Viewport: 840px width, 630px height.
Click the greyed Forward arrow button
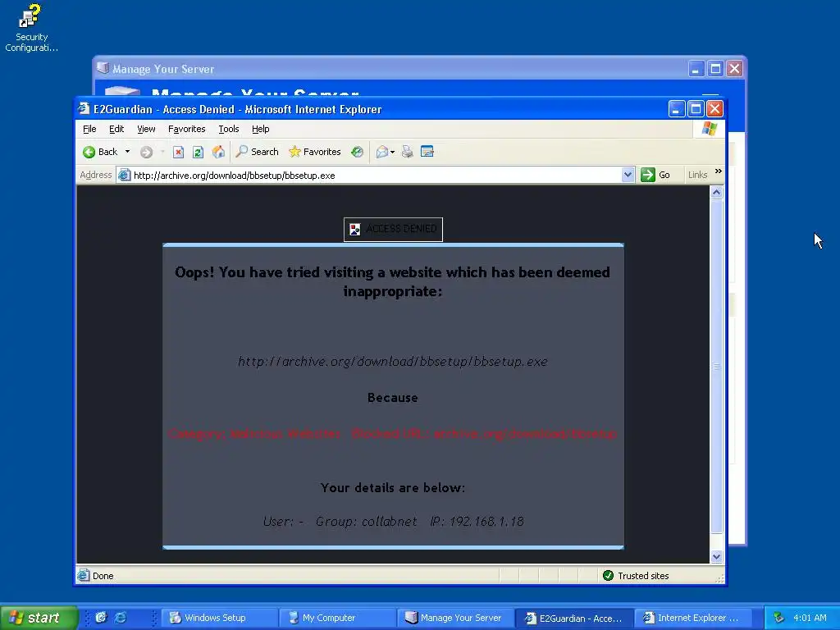click(146, 152)
